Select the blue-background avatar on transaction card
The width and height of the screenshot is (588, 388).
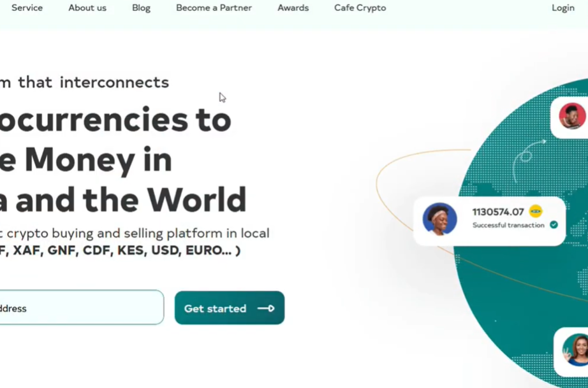[x=439, y=220]
